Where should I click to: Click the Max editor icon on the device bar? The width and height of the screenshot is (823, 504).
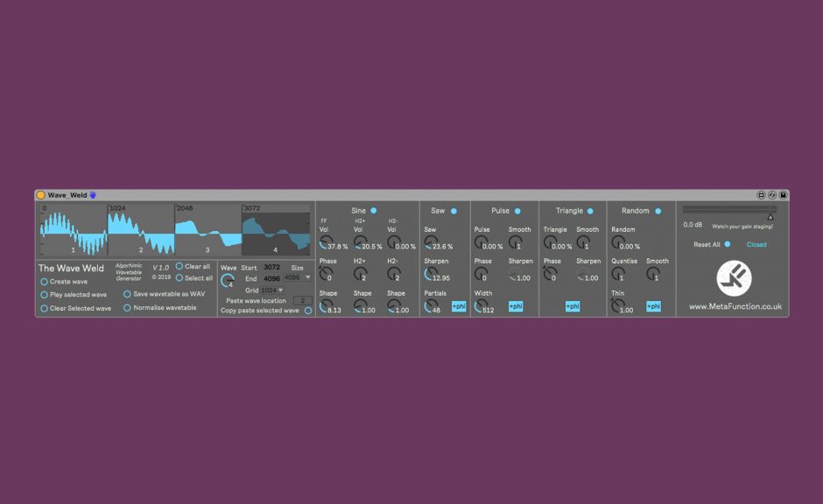pyautogui.click(x=772, y=194)
